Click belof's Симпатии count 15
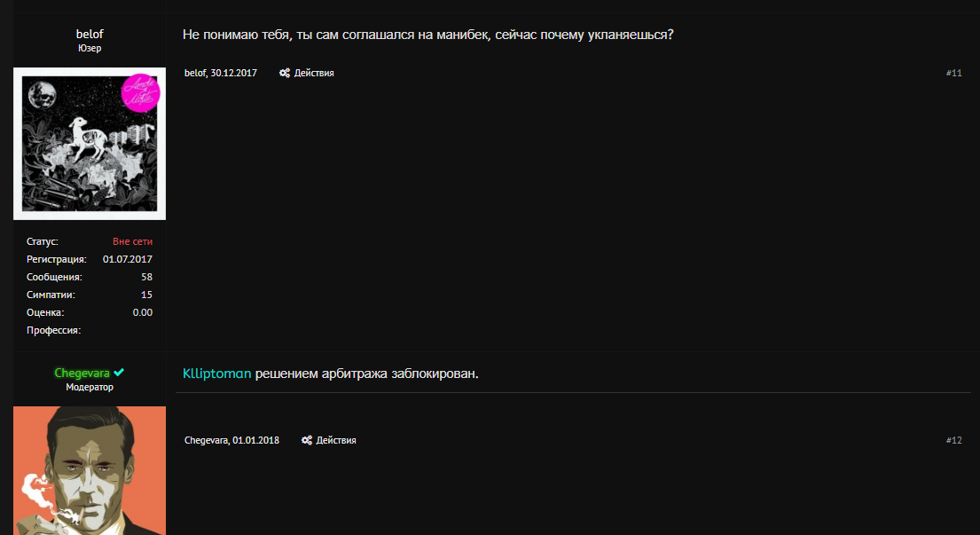This screenshot has height=535, width=980. [x=146, y=295]
